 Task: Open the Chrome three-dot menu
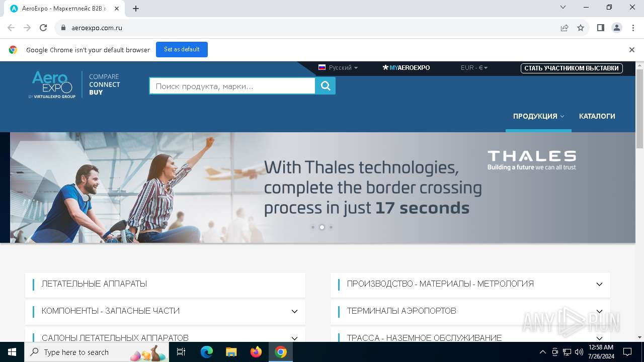click(x=633, y=28)
